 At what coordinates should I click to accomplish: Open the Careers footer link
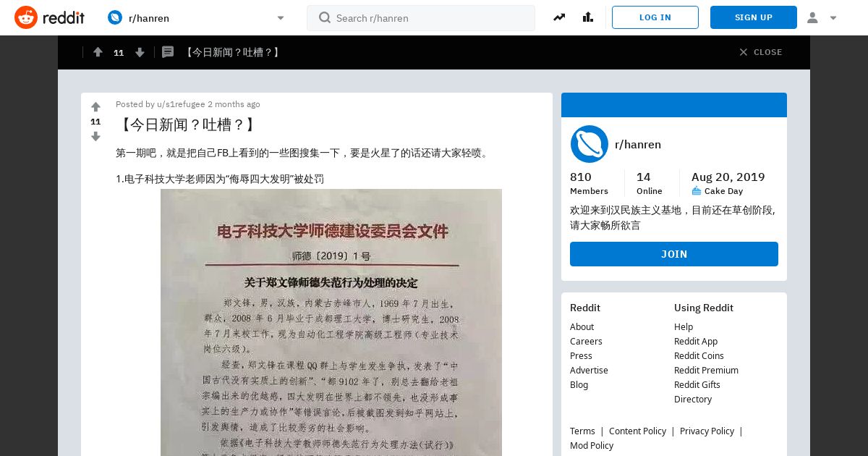(x=586, y=341)
